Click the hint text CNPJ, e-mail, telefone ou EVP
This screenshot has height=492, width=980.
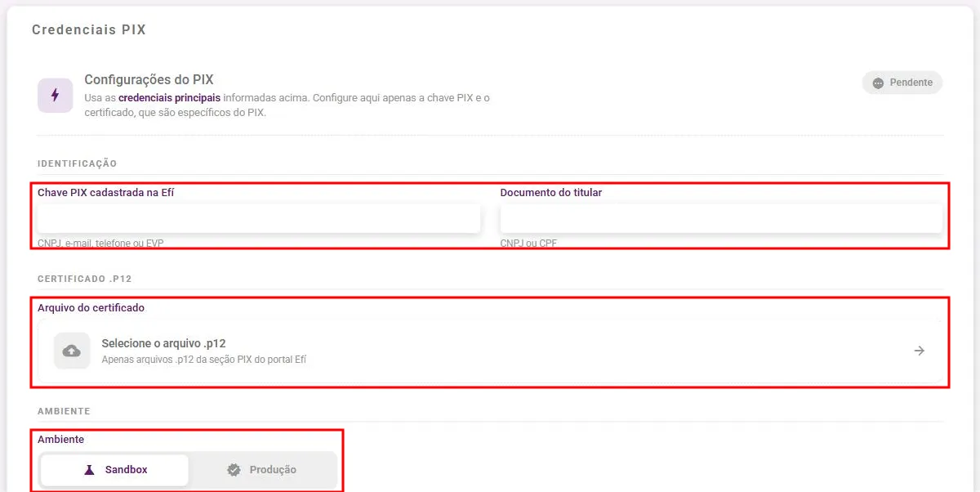pos(100,244)
